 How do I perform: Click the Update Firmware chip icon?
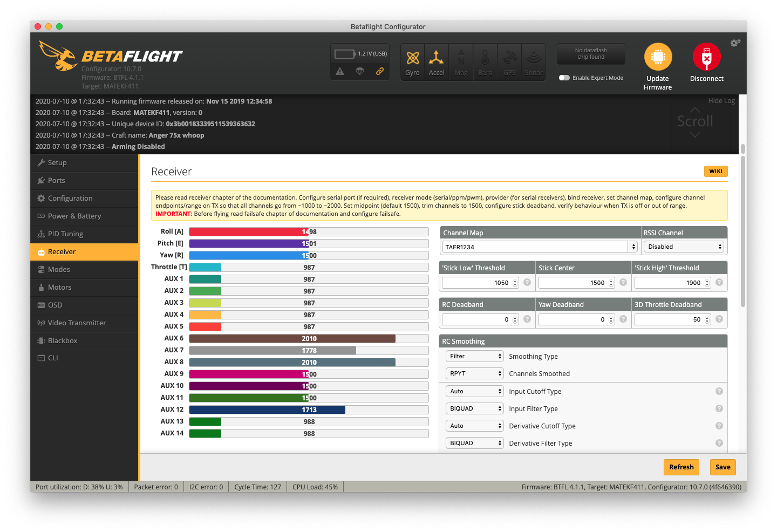[658, 57]
